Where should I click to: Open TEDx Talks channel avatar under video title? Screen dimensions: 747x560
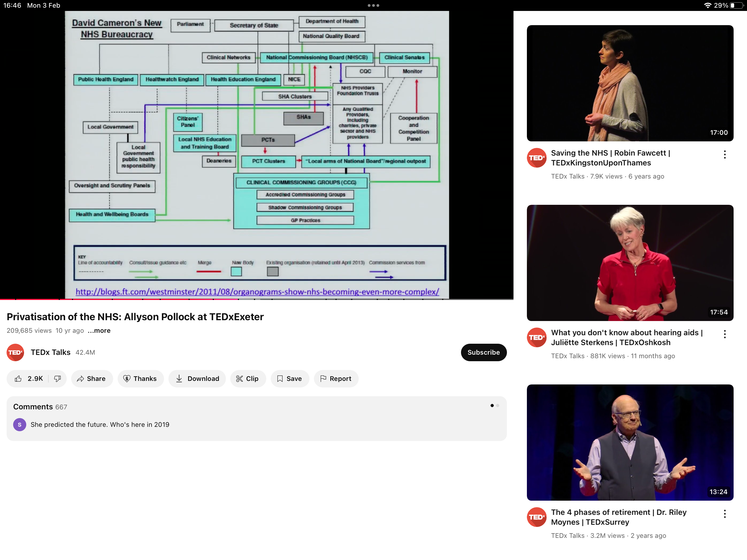(x=15, y=352)
